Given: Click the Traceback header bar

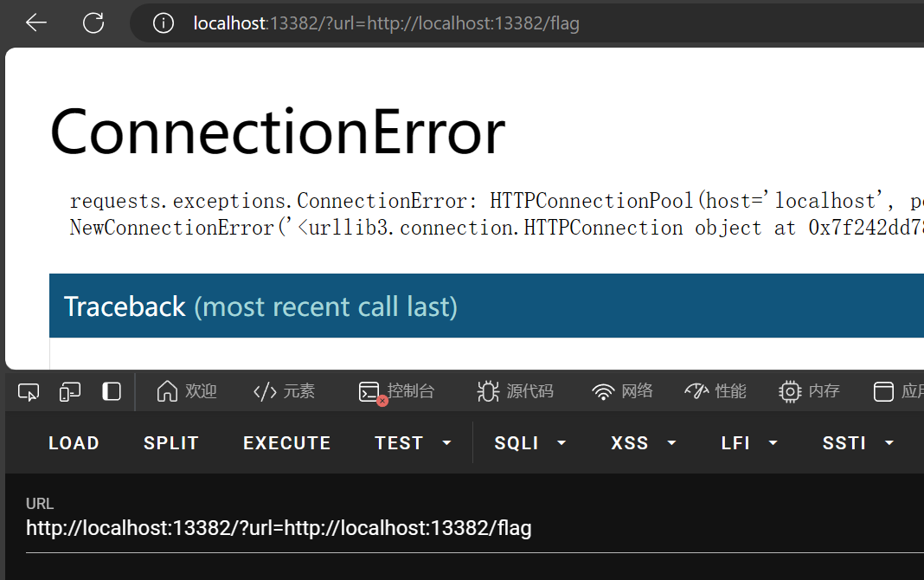Looking at the screenshot, I should [x=487, y=306].
